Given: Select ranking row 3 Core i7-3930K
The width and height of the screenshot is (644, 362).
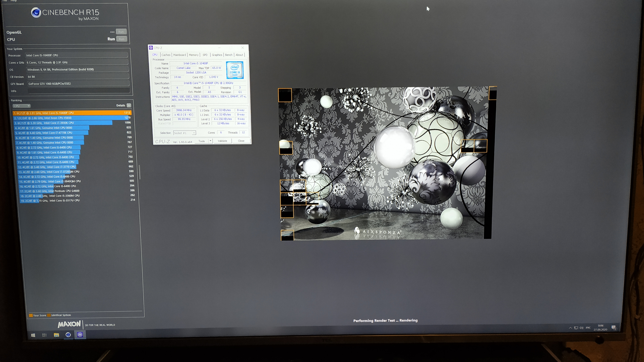Looking at the screenshot, I should point(73,123).
